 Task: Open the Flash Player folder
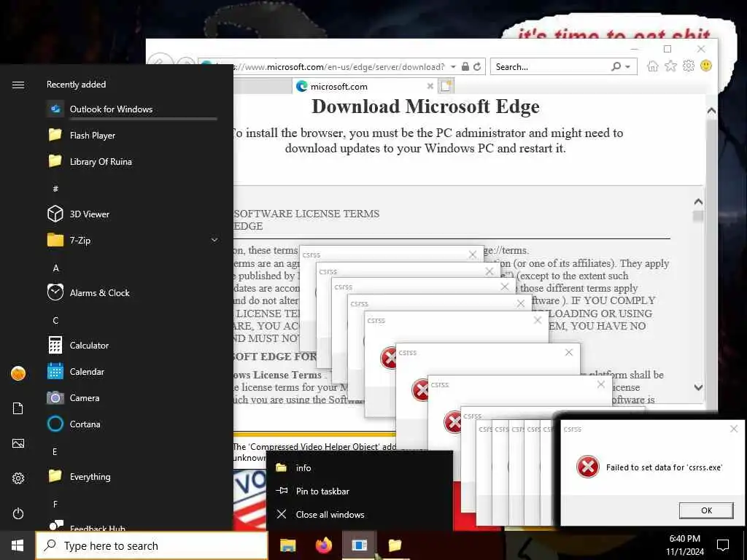132,135
